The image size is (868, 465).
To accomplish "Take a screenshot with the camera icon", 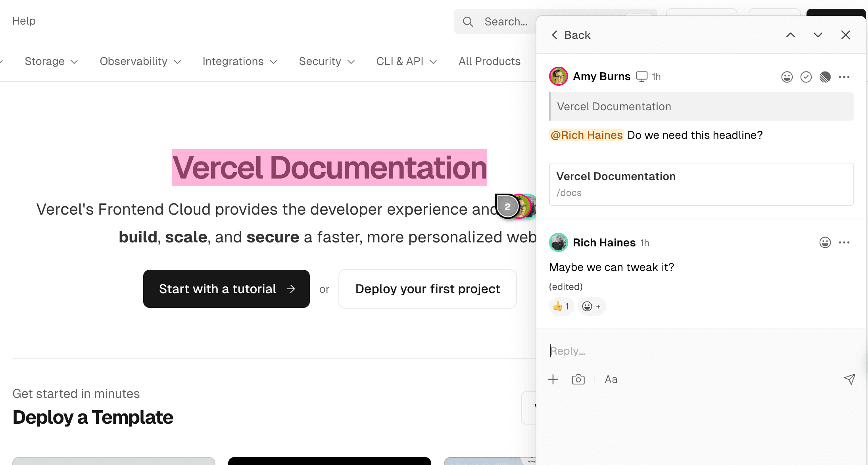I will [578, 379].
